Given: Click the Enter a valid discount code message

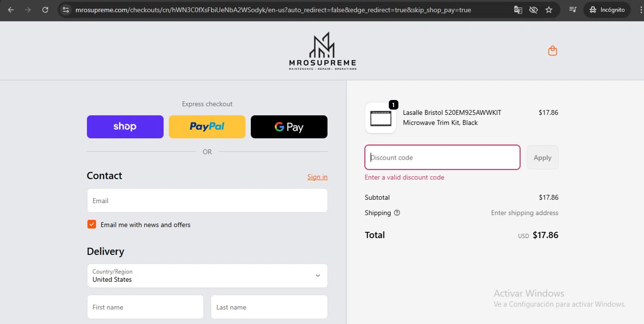Looking at the screenshot, I should 404,177.
